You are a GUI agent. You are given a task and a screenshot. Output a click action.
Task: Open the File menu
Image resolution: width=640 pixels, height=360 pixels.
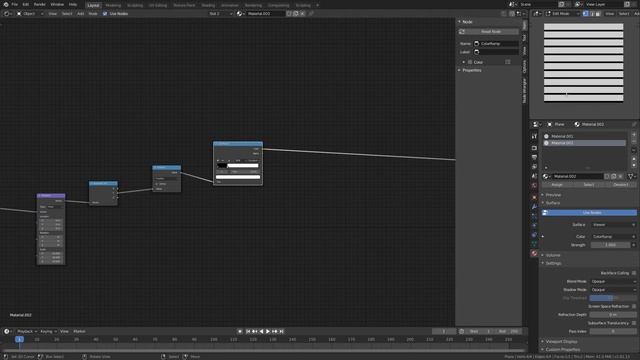click(x=14, y=4)
